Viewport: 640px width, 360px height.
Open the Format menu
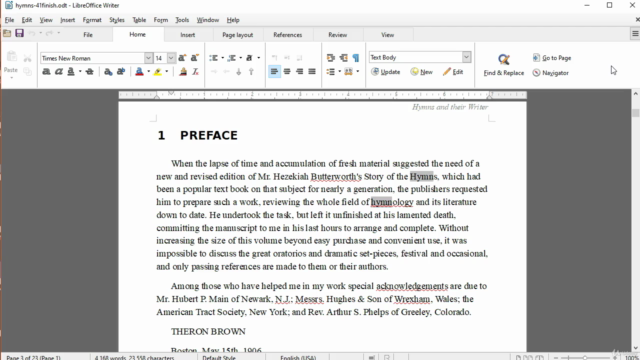92,20
